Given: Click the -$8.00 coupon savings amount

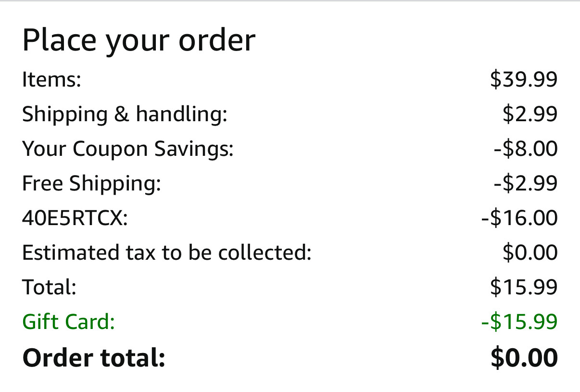Looking at the screenshot, I should pos(526,149).
